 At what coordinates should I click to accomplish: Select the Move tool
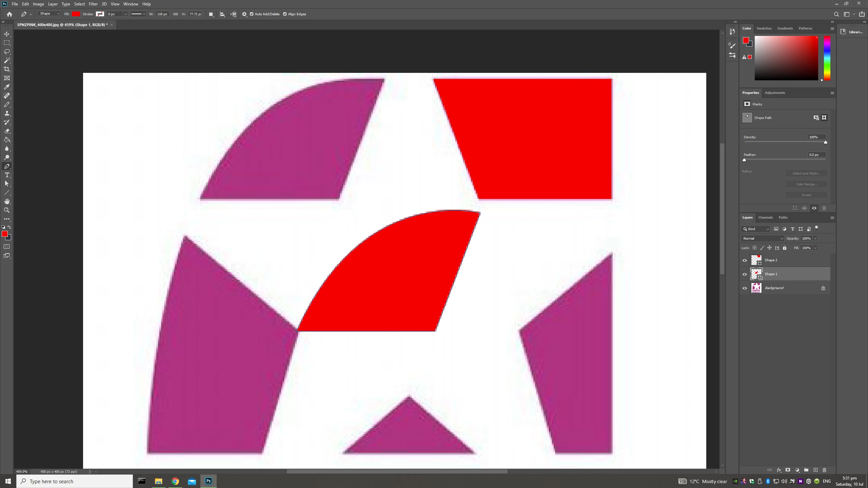coord(7,34)
